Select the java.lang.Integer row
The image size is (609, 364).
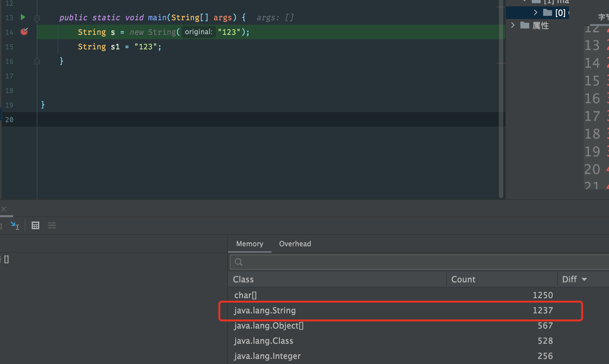418,356
